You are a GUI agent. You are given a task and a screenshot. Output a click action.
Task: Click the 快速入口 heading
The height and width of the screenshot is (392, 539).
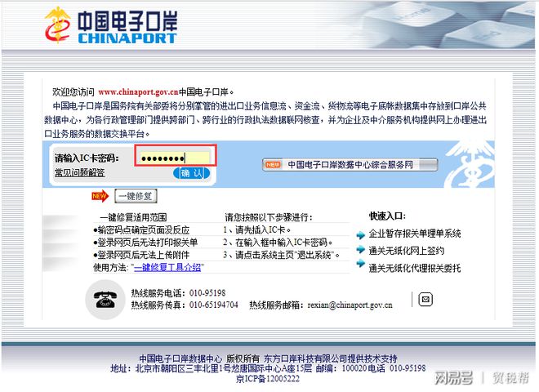387,216
